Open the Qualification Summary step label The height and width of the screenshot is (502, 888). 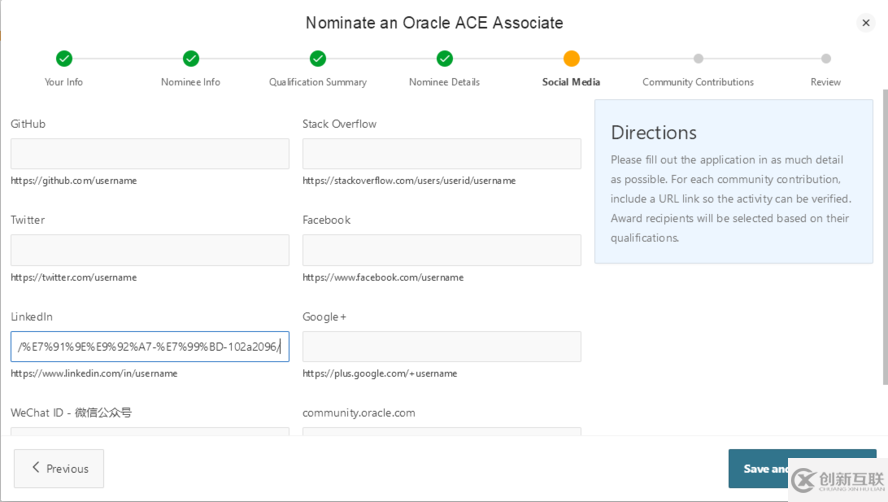(x=318, y=82)
